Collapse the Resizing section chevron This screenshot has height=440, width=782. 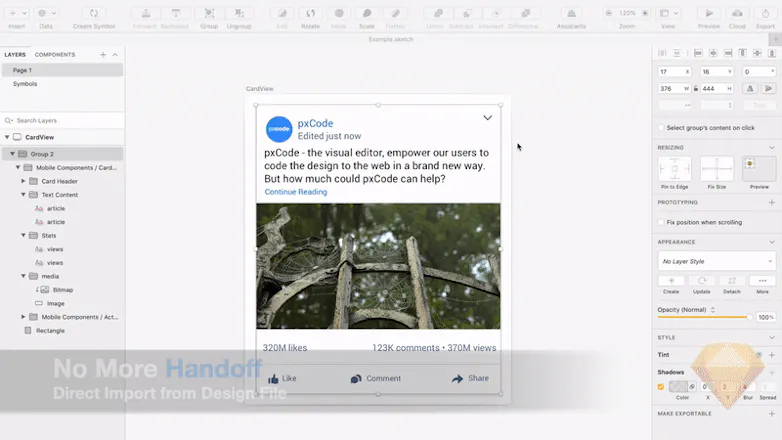[x=772, y=148]
